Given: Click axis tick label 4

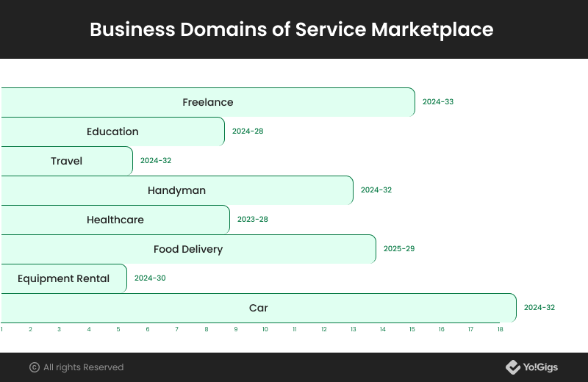Looking at the screenshot, I should pos(89,329).
